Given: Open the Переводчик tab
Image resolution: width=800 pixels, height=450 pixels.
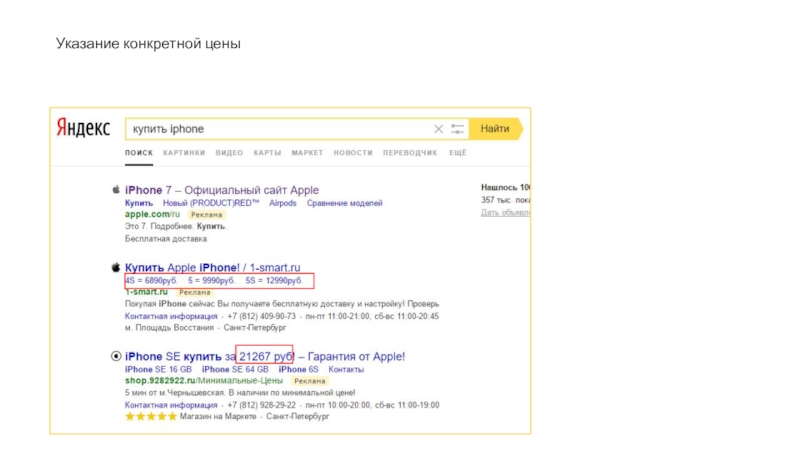Looking at the screenshot, I should 410,153.
